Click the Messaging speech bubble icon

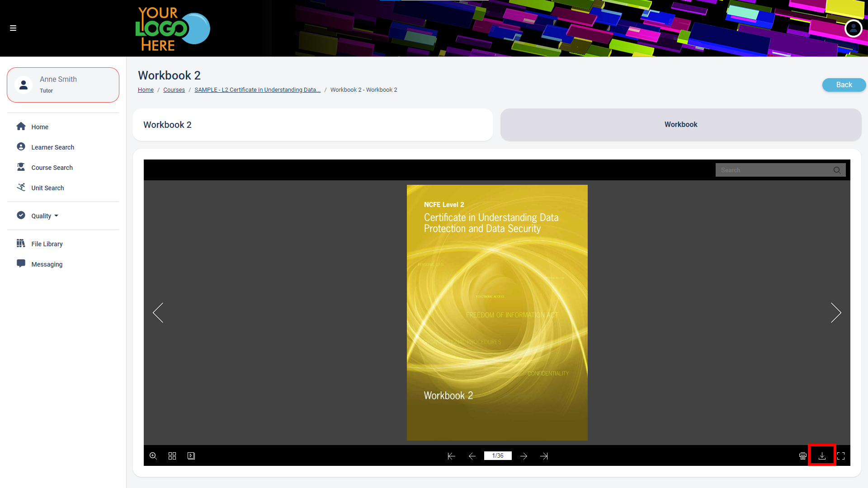pos(21,263)
